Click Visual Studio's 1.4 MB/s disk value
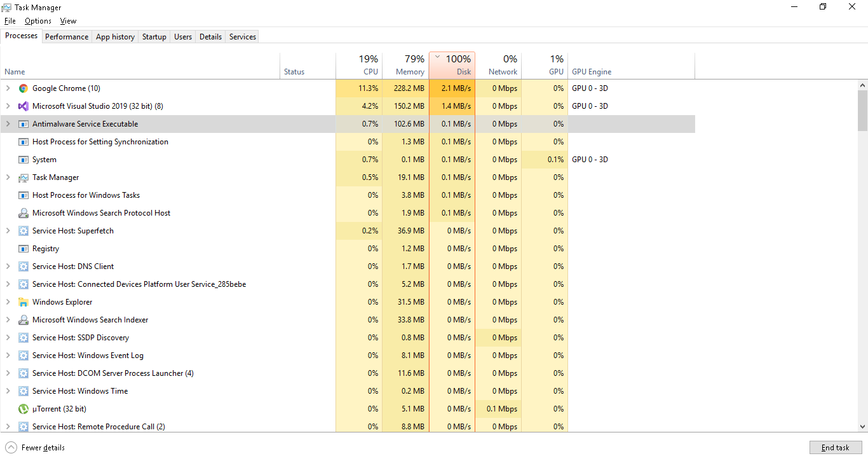The image size is (868, 463). 456,106
